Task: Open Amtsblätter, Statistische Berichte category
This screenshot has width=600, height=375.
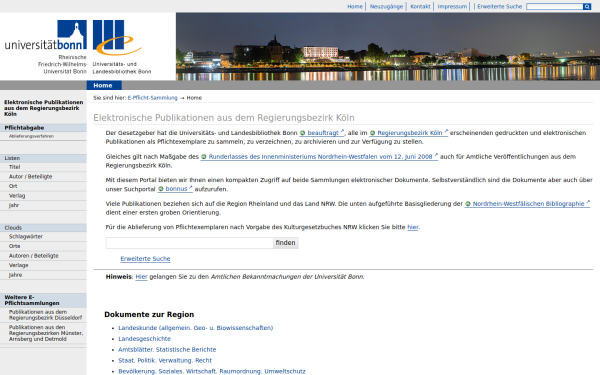Action: [x=167, y=349]
